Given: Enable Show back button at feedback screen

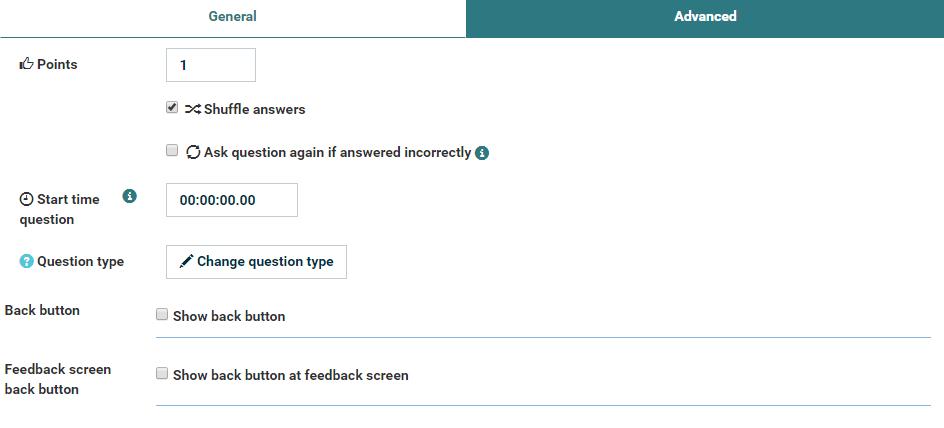Looking at the screenshot, I should coord(161,374).
